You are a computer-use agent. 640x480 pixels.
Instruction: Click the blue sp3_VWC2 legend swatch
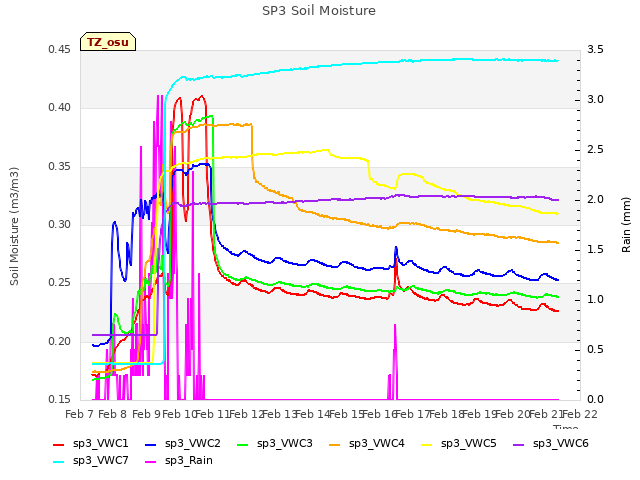(x=151, y=444)
